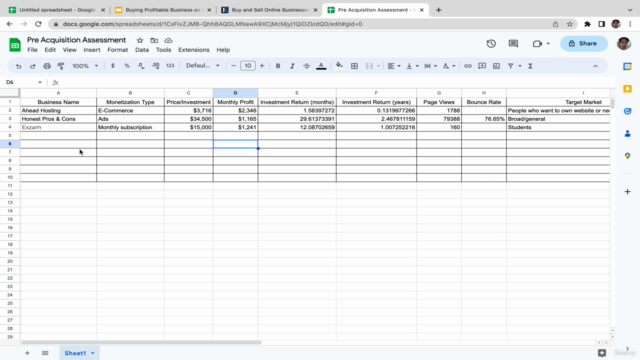Open the Edit menu
Screen dimensions: 640x360
click(x=50, y=50)
